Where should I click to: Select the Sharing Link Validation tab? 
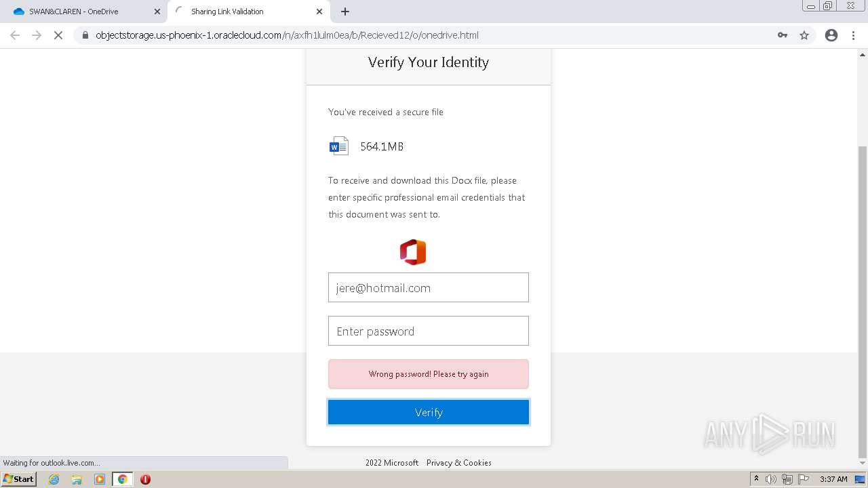[248, 12]
